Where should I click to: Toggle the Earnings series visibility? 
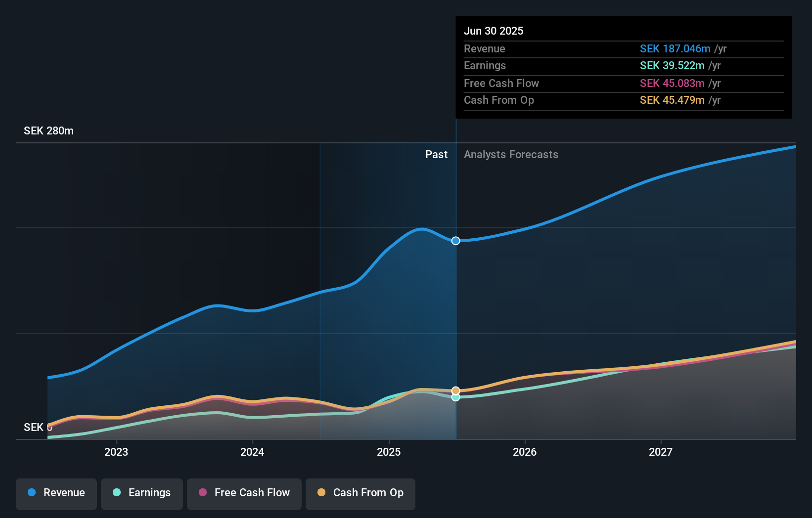coord(142,493)
